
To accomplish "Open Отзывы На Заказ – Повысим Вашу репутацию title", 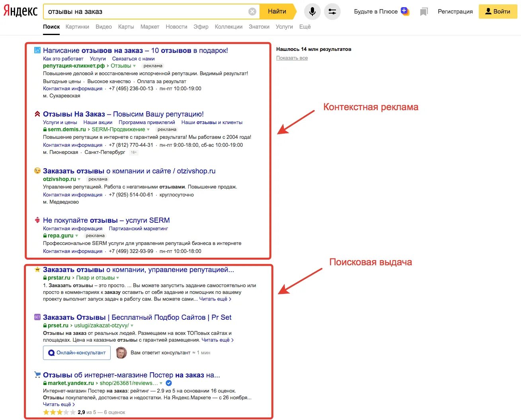I will click(123, 114).
